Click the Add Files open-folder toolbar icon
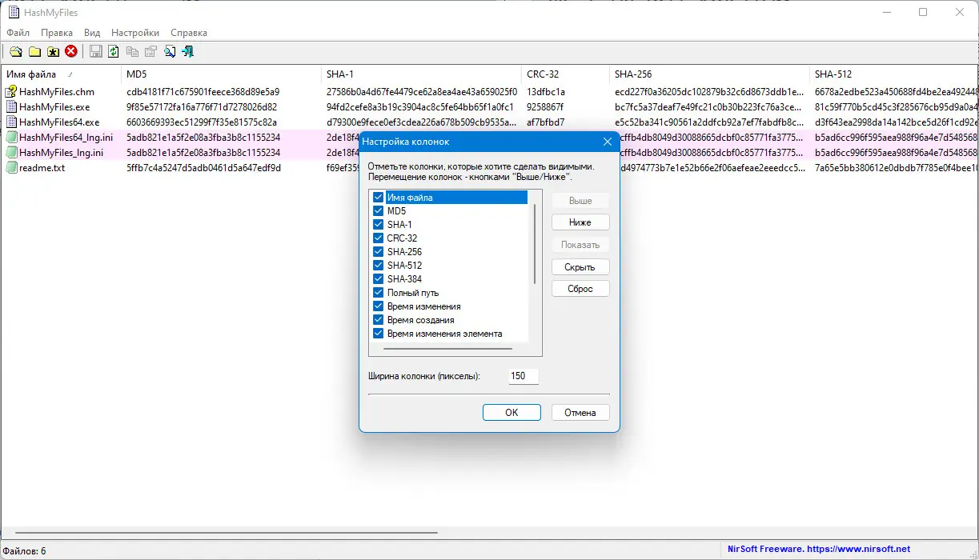979x560 pixels. [15, 52]
